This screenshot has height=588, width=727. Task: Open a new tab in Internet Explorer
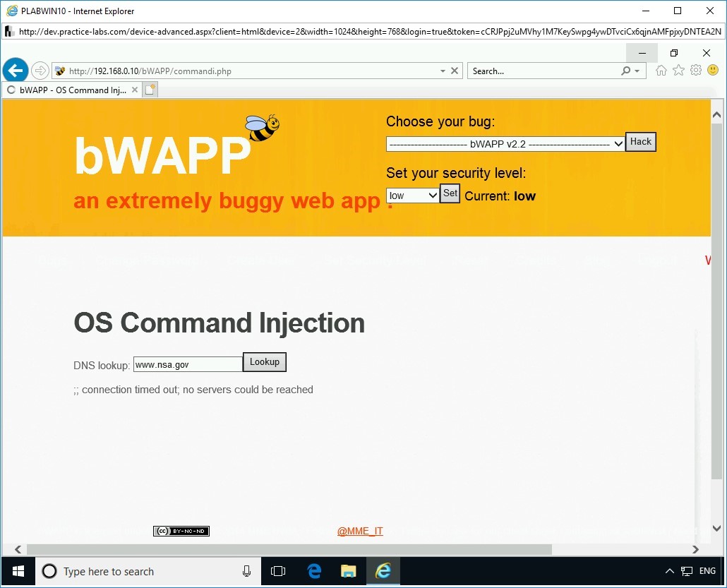pos(149,90)
